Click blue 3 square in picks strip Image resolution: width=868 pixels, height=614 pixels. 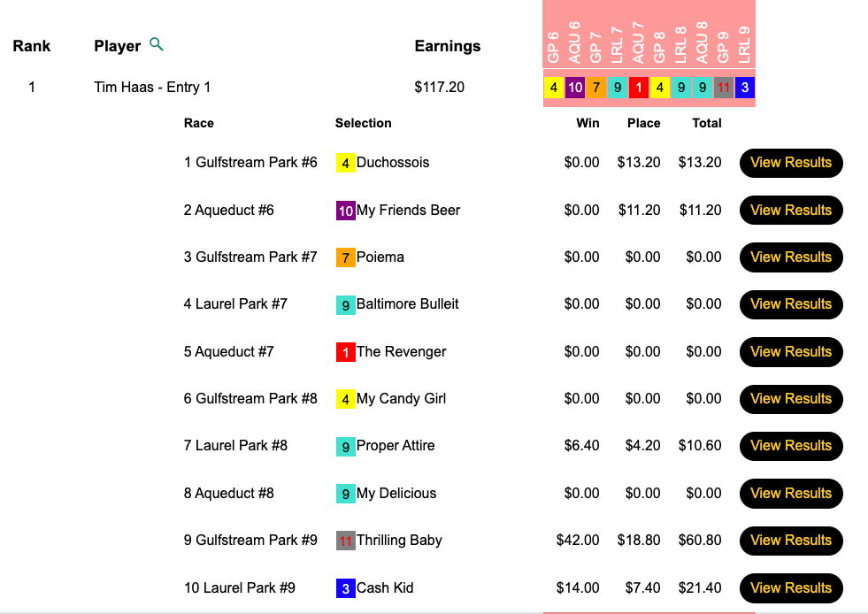click(x=745, y=88)
